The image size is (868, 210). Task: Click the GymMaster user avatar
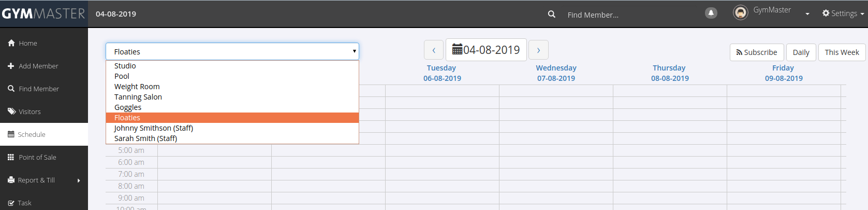[741, 12]
